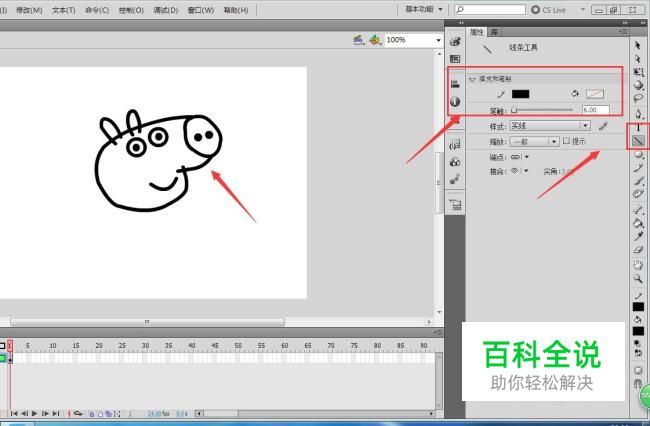Open the Control (O) menu
Viewport: 650px width, 426px height.
coord(131,10)
